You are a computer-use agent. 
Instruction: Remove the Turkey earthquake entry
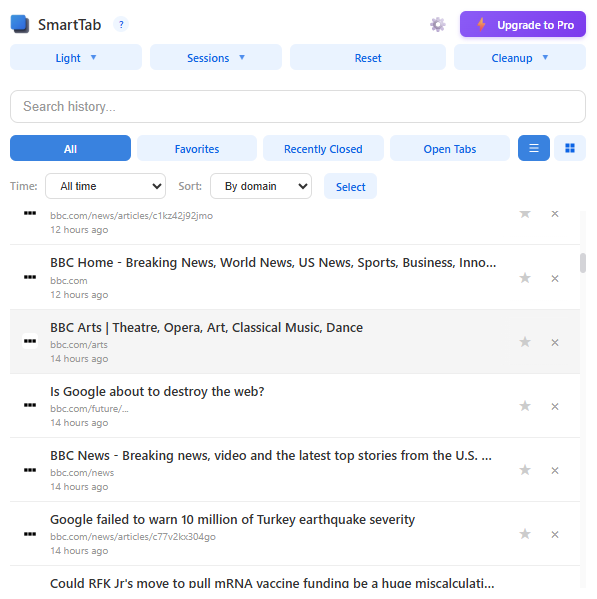[x=555, y=534]
